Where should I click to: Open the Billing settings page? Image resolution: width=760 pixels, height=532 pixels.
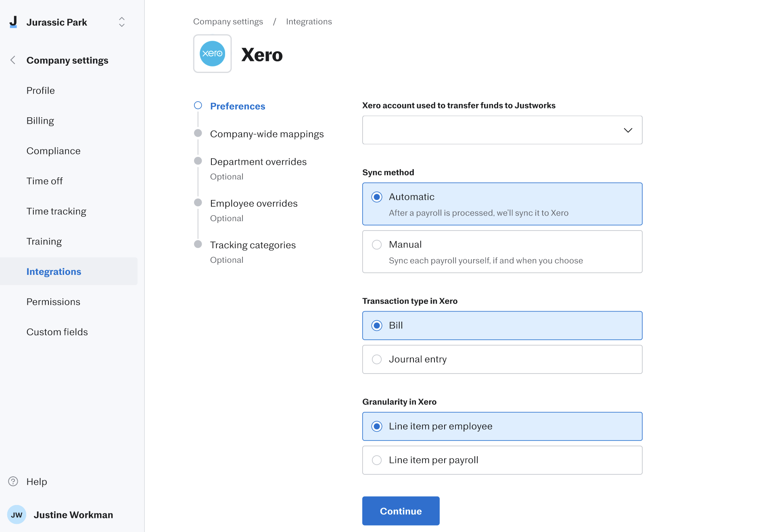[40, 121]
